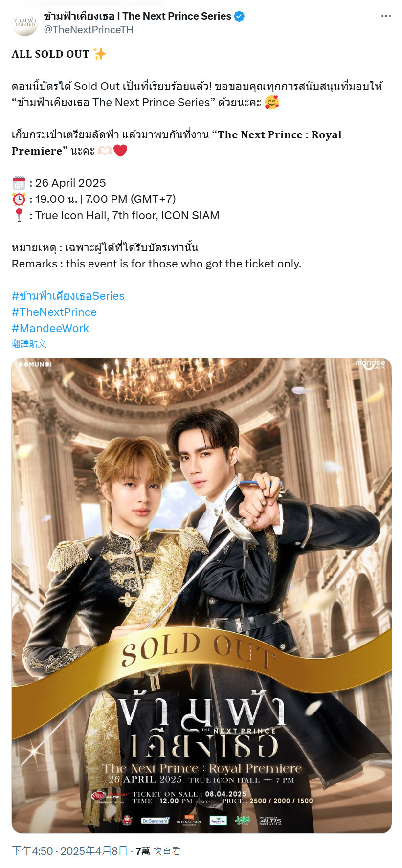Click the Corolla Altis sponsor logo
The width and height of the screenshot is (402, 868).
coord(270,821)
